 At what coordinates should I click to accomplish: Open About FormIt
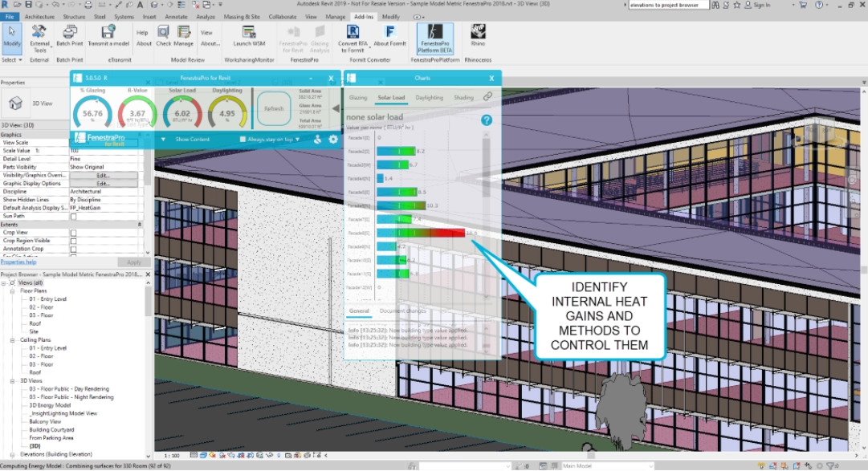(389, 36)
